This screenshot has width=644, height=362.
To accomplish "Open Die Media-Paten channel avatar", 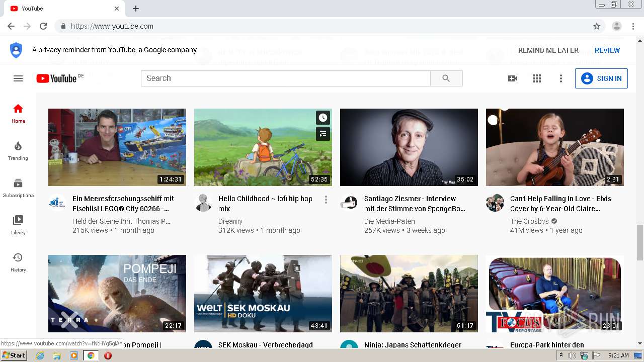I will tap(349, 203).
